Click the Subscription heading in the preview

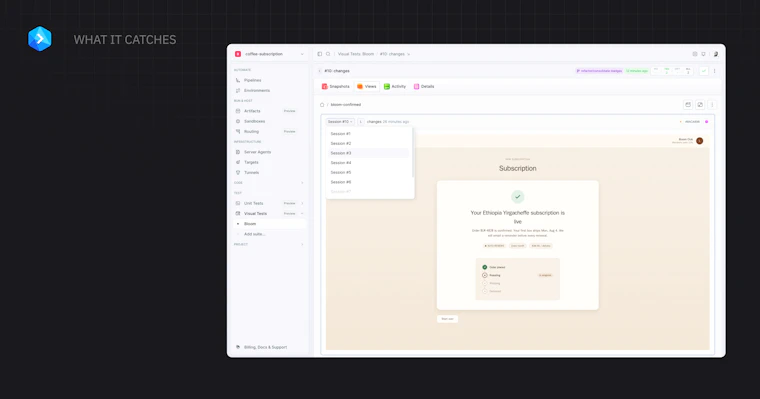click(518, 168)
